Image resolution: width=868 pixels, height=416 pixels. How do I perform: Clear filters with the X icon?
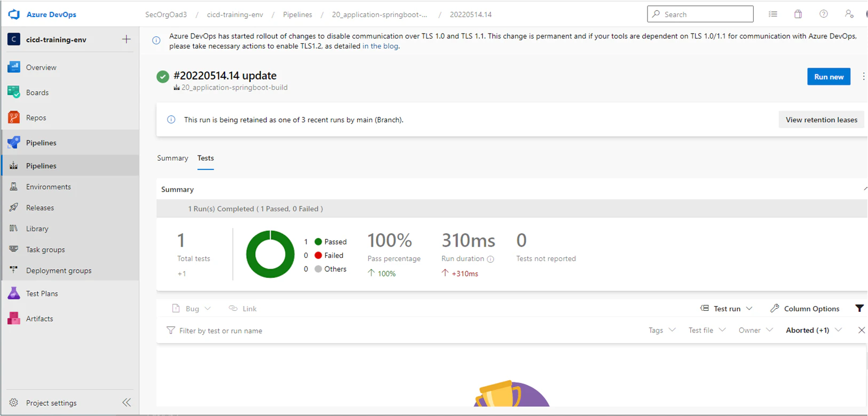point(862,330)
